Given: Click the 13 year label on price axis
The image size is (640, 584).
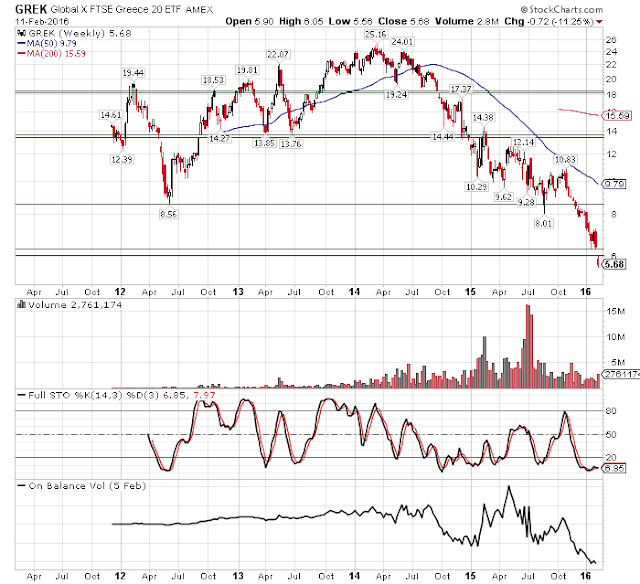Looking at the screenshot, I should point(238,292).
